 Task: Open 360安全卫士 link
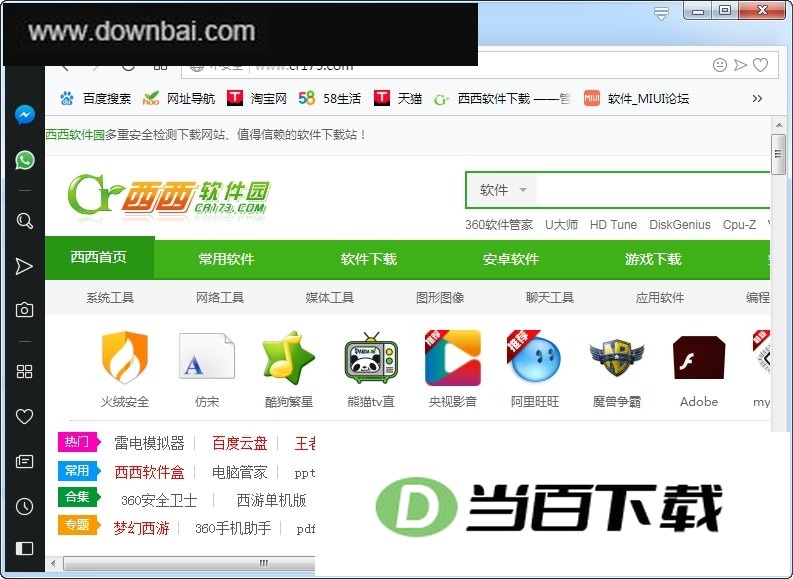(x=159, y=500)
